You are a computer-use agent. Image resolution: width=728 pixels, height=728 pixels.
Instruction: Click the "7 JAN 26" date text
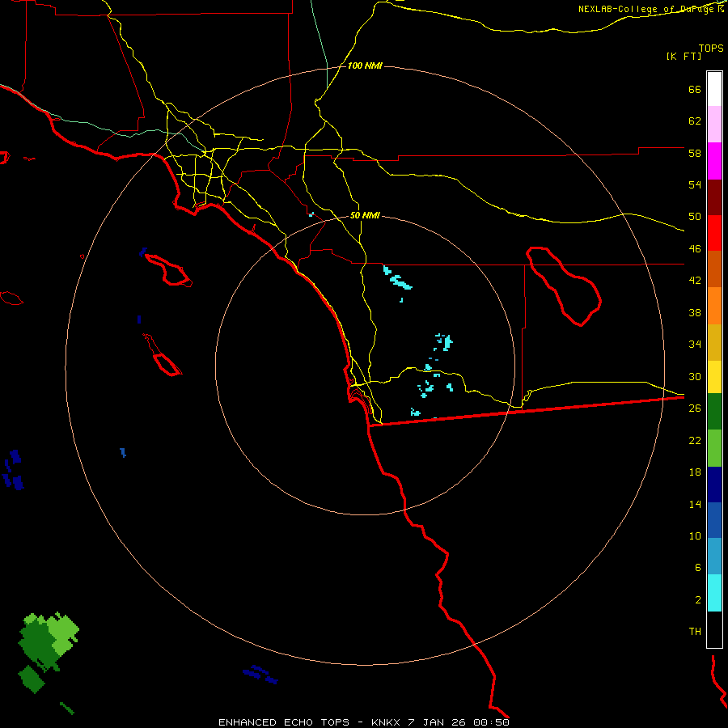[x=438, y=722]
